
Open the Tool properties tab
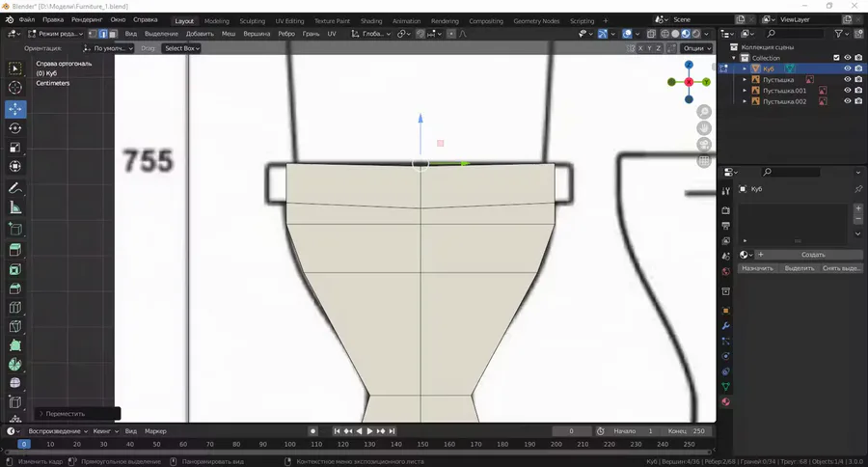725,191
